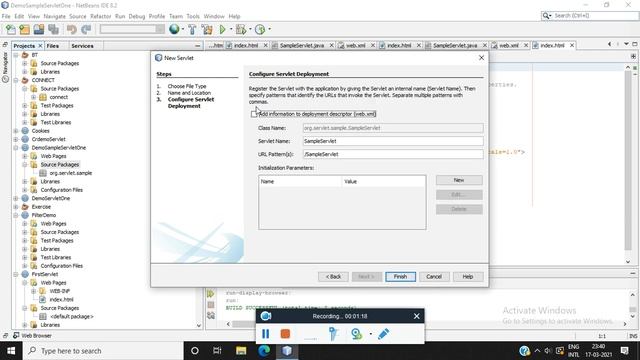640x360 pixels.
Task: Switch to the Files tab
Action: (53, 46)
